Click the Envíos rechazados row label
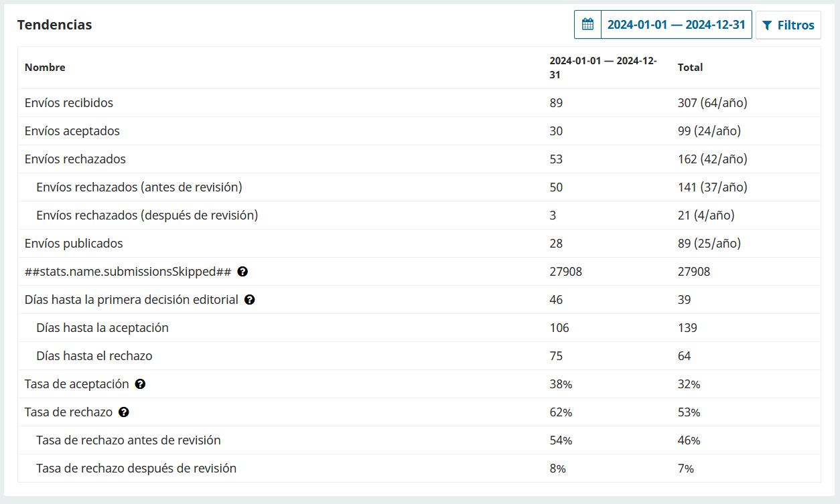 pos(75,159)
